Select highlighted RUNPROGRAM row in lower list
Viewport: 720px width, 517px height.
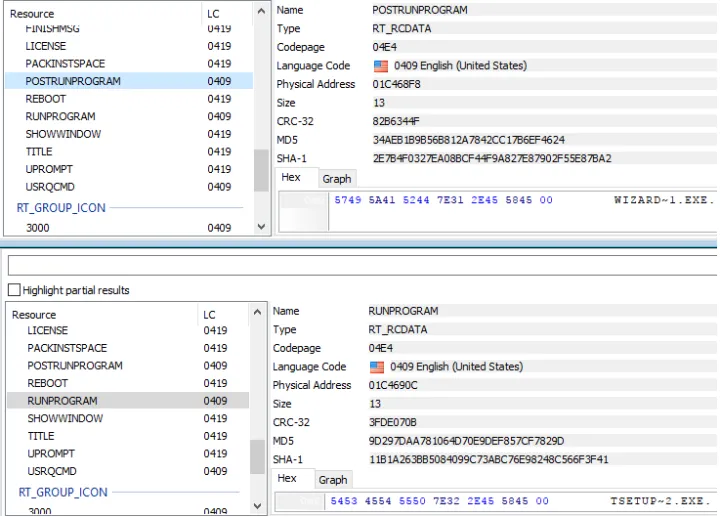pos(128,400)
